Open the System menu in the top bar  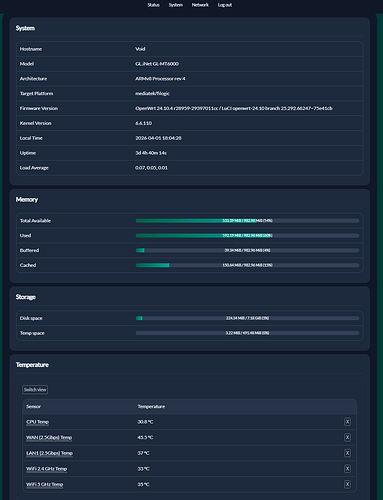click(x=175, y=5)
